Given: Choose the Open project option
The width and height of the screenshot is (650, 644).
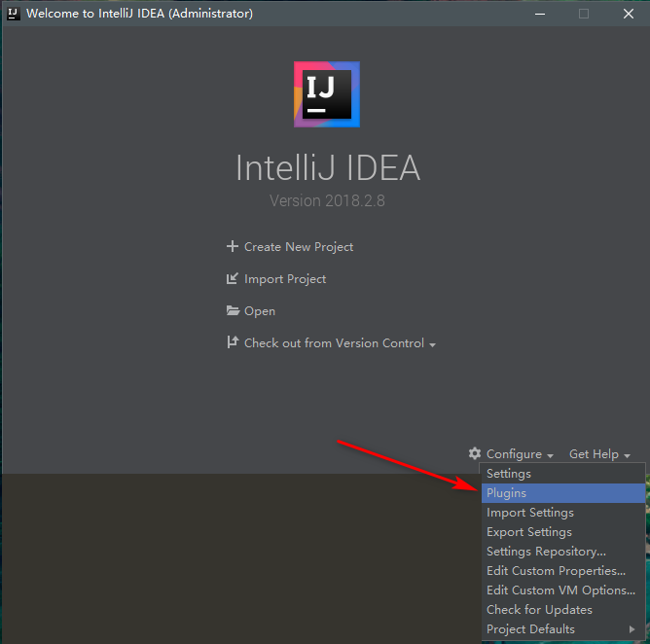Looking at the screenshot, I should pyautogui.click(x=260, y=311).
